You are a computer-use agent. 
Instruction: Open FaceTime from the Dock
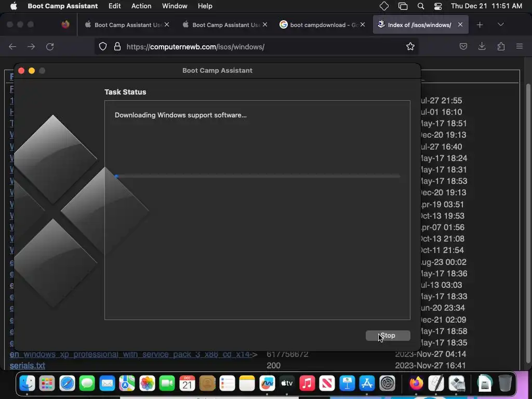coord(167,384)
